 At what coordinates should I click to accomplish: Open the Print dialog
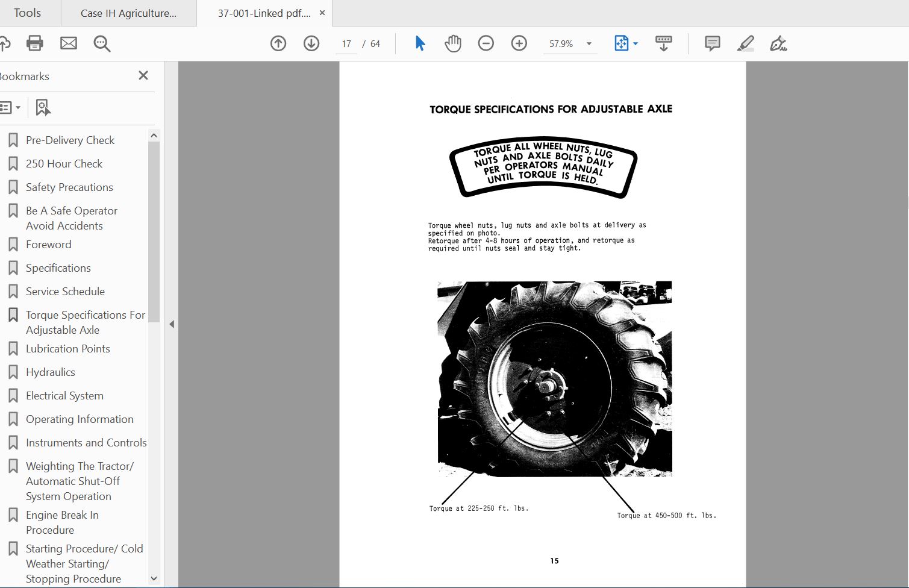click(34, 43)
